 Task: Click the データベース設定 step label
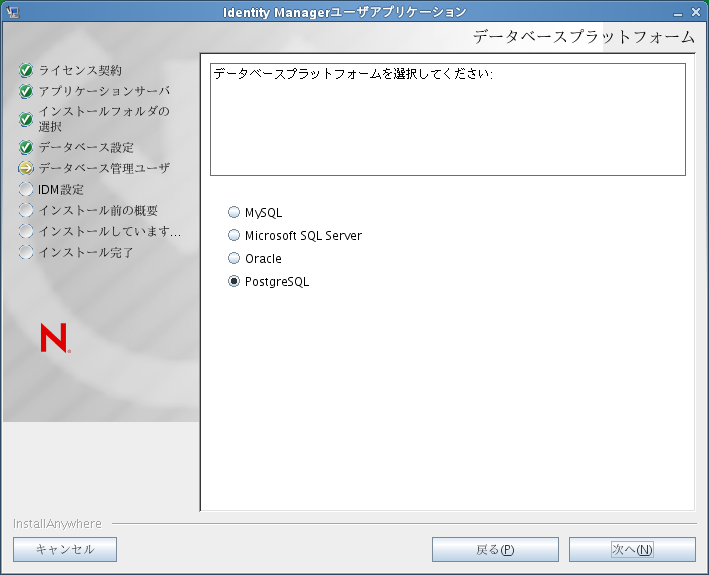pos(86,147)
